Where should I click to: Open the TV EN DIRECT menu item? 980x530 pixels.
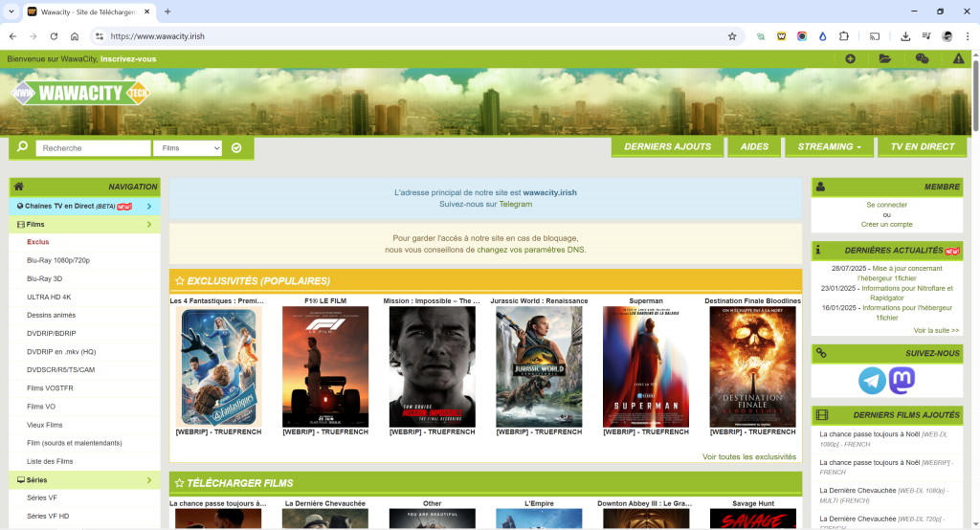pyautogui.click(x=923, y=146)
